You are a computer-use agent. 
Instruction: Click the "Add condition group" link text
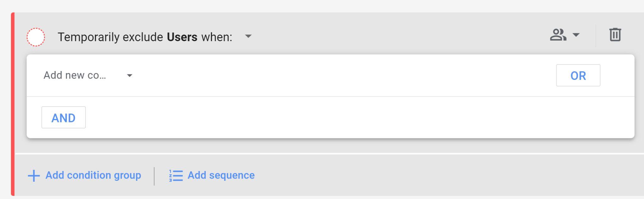coord(93,175)
